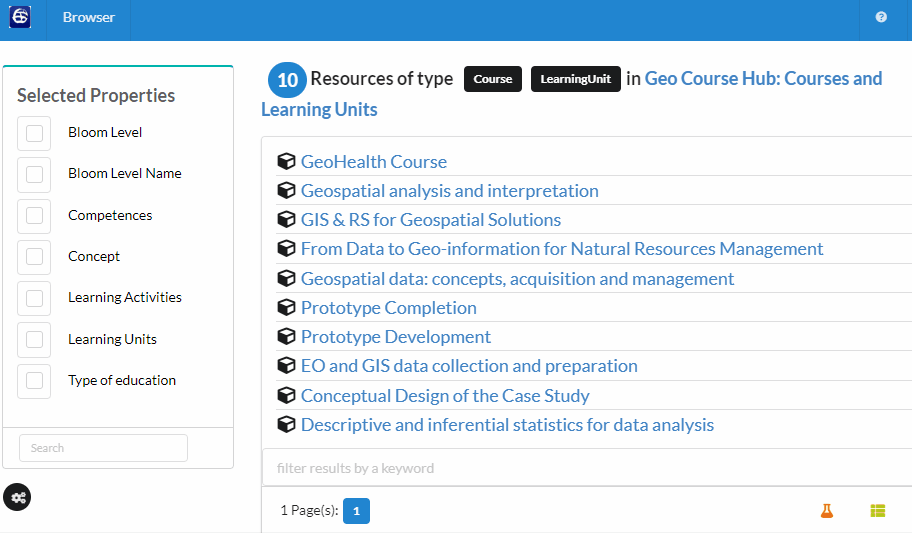Click the green table list view icon

pyautogui.click(x=878, y=511)
